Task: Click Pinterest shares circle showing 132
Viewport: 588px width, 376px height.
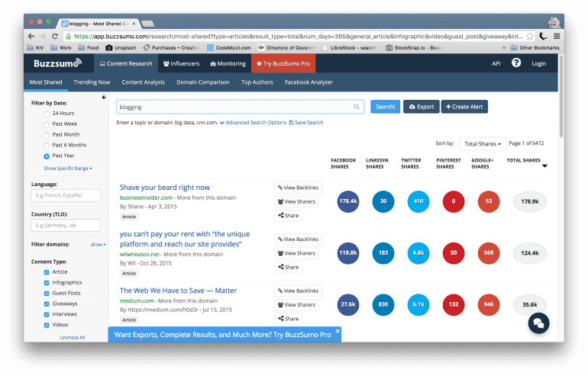Action: [454, 304]
